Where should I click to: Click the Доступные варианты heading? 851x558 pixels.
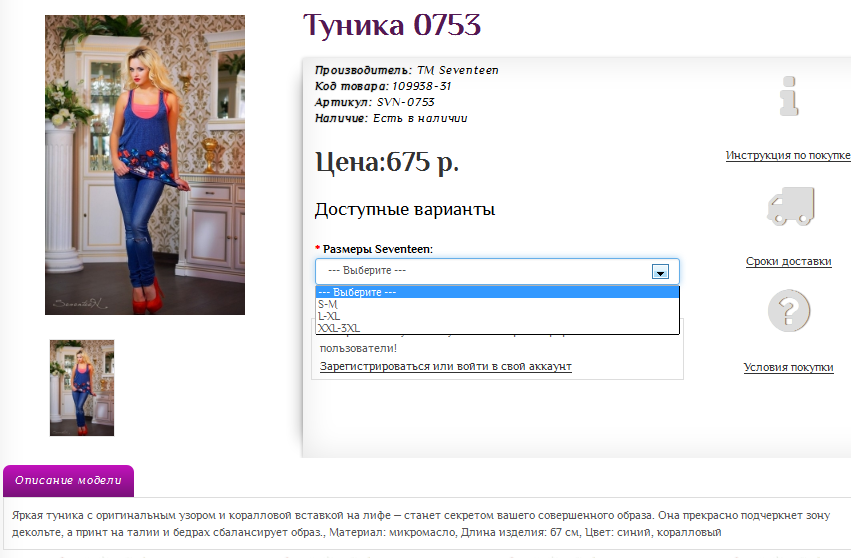[x=405, y=210]
